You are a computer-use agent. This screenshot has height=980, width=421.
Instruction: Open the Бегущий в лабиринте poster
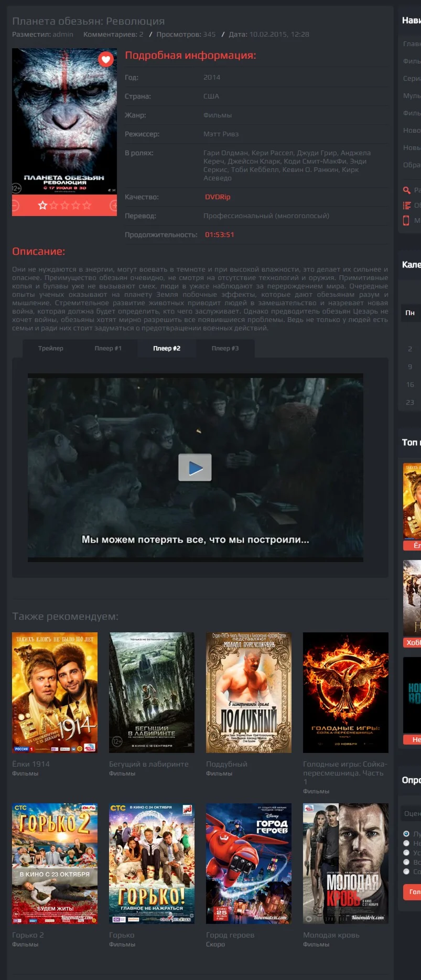coord(152,692)
